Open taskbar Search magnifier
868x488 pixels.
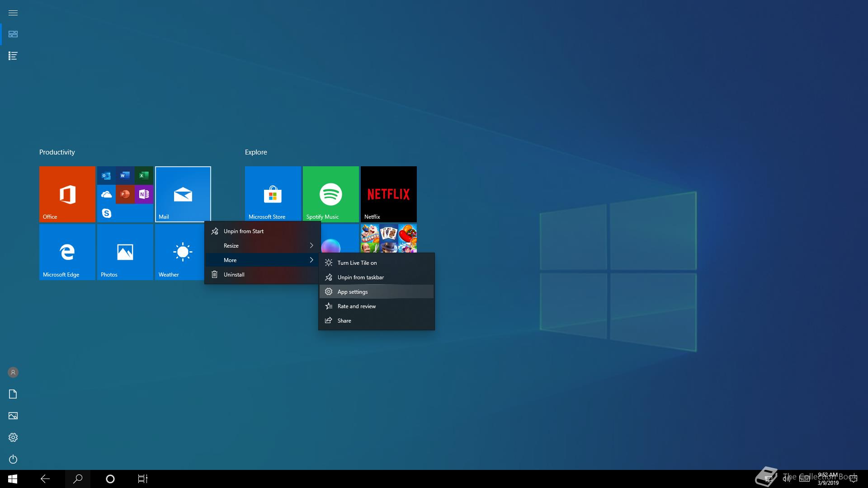(78, 479)
